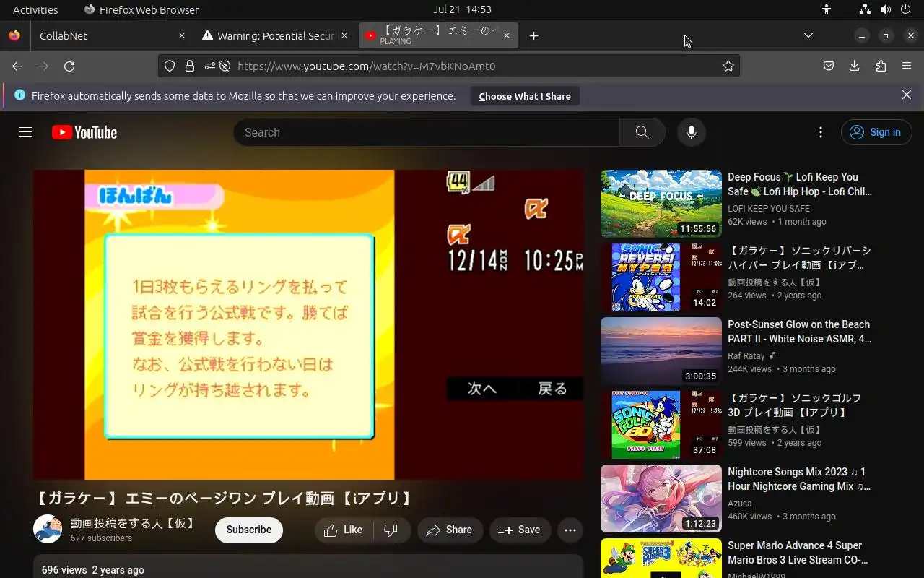Open Firefox View pinned icon

pos(14,35)
